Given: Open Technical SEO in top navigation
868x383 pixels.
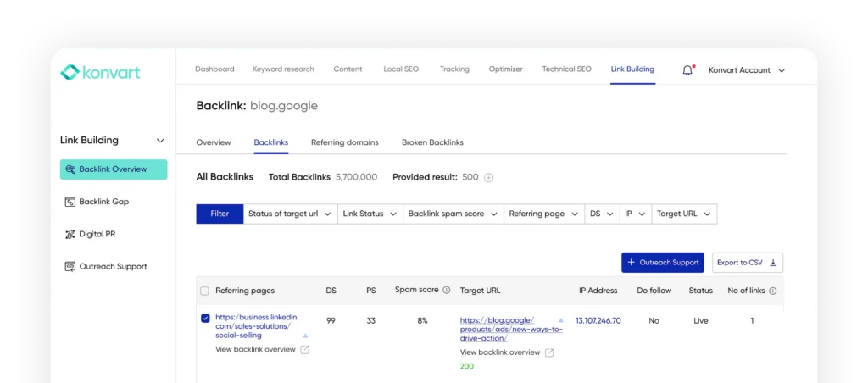Looking at the screenshot, I should pos(567,69).
